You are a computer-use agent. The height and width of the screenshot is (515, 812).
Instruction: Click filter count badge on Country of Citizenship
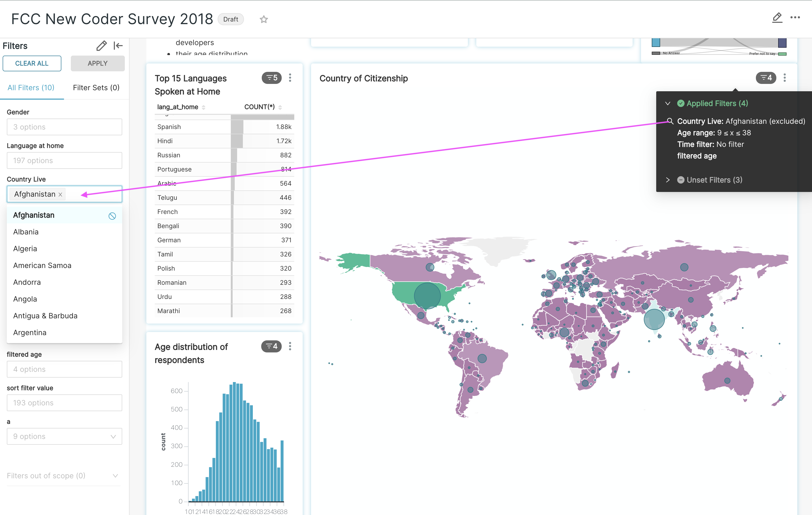point(766,78)
